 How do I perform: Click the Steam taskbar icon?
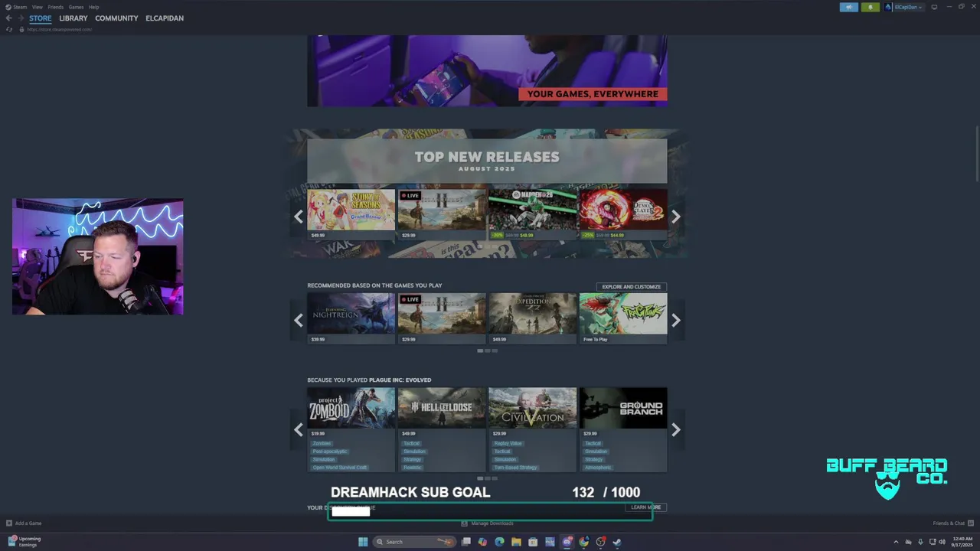(x=617, y=542)
